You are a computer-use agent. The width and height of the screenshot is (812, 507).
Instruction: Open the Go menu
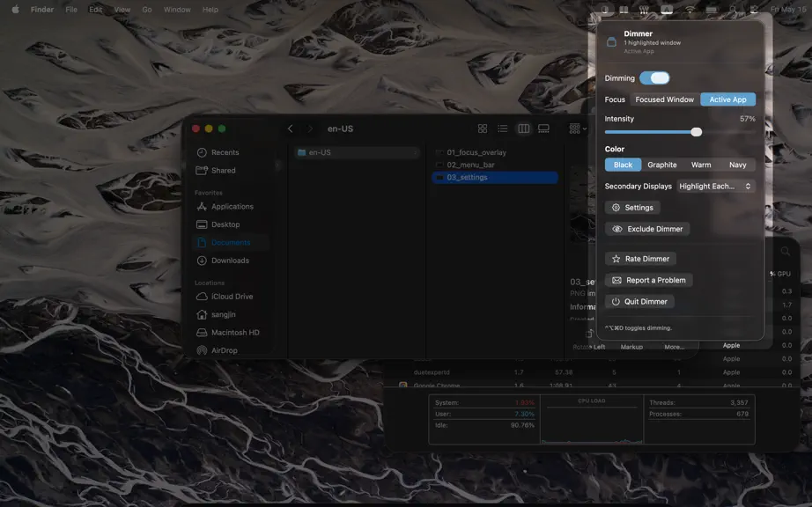point(147,10)
